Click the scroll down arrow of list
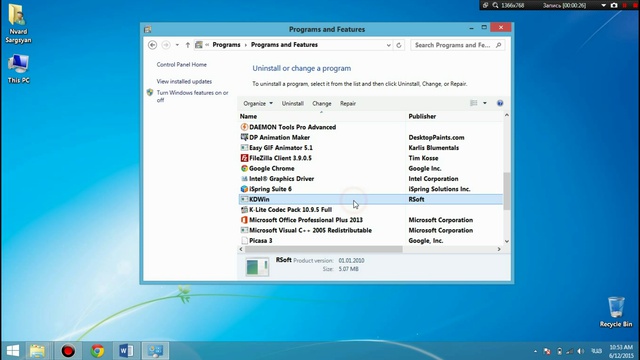Image resolution: width=640 pixels, height=360 pixels. tap(507, 241)
